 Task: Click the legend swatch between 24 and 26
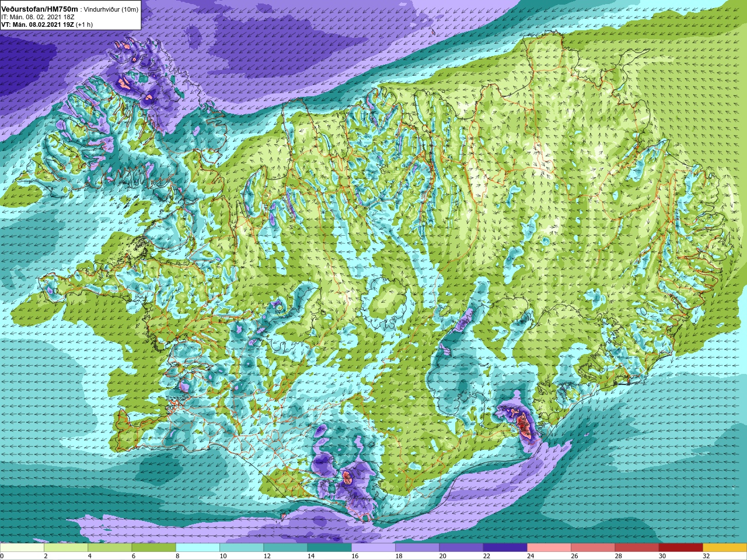pyautogui.click(x=549, y=548)
